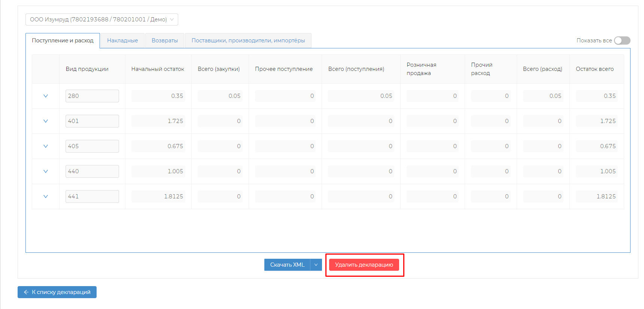Expand the row for product type 280
Screen dimensions: 644x309
[46, 96]
